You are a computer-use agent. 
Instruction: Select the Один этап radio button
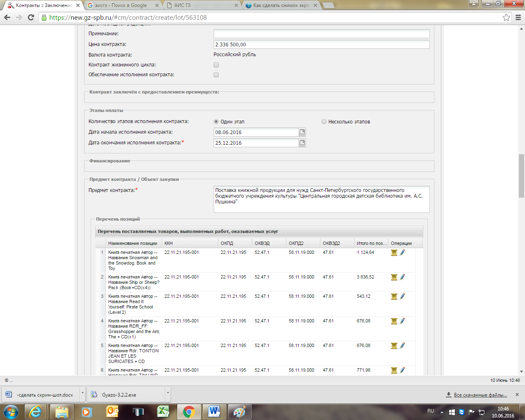tap(216, 121)
